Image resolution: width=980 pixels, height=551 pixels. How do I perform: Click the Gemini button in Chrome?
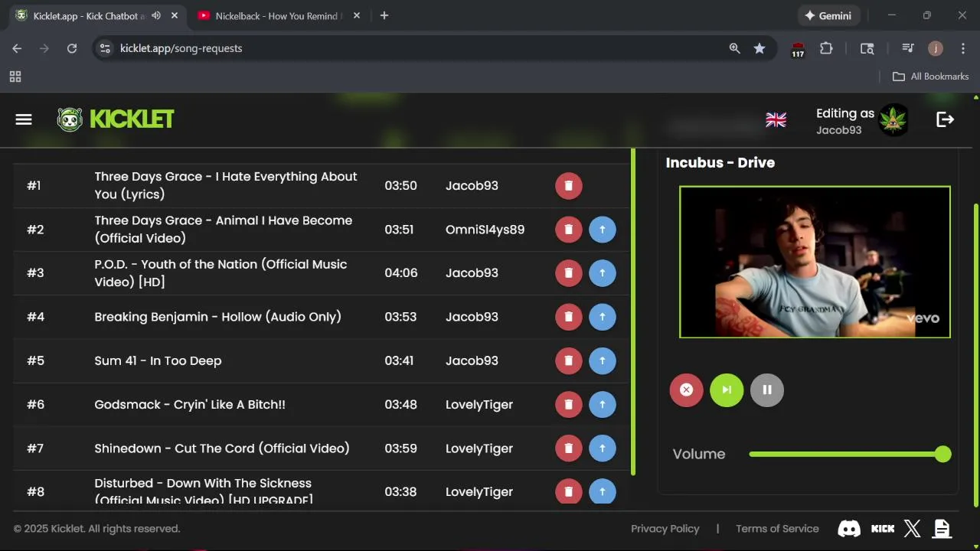[828, 15]
